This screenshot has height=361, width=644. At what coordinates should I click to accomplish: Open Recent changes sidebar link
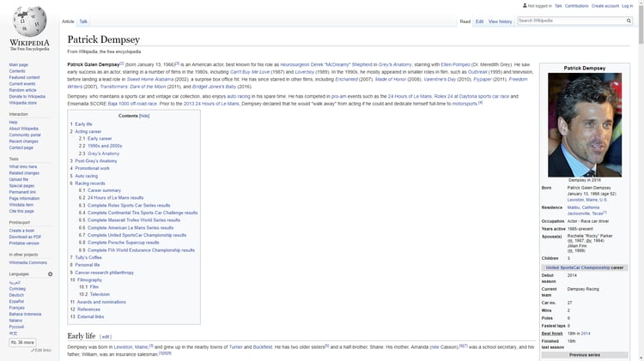click(23, 141)
